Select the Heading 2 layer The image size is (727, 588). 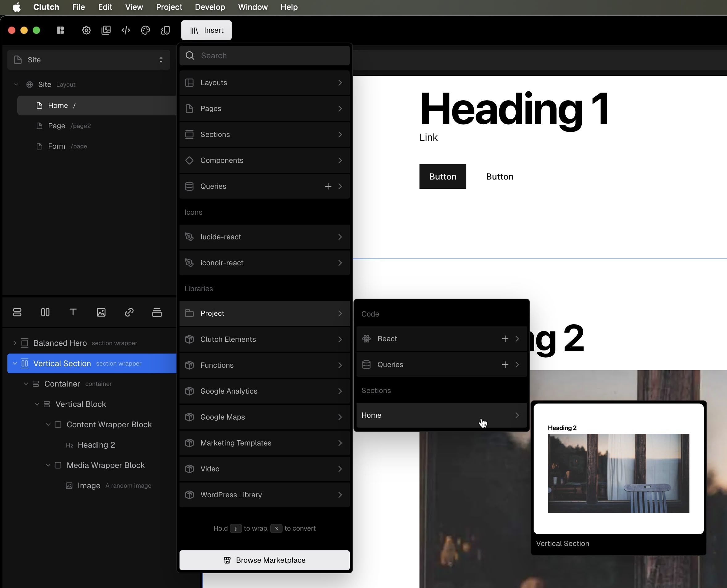pos(96,445)
